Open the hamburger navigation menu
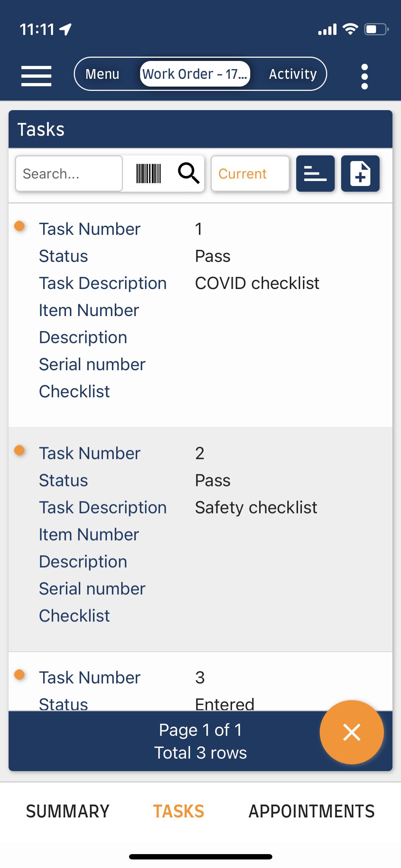401x868 pixels. [x=36, y=75]
